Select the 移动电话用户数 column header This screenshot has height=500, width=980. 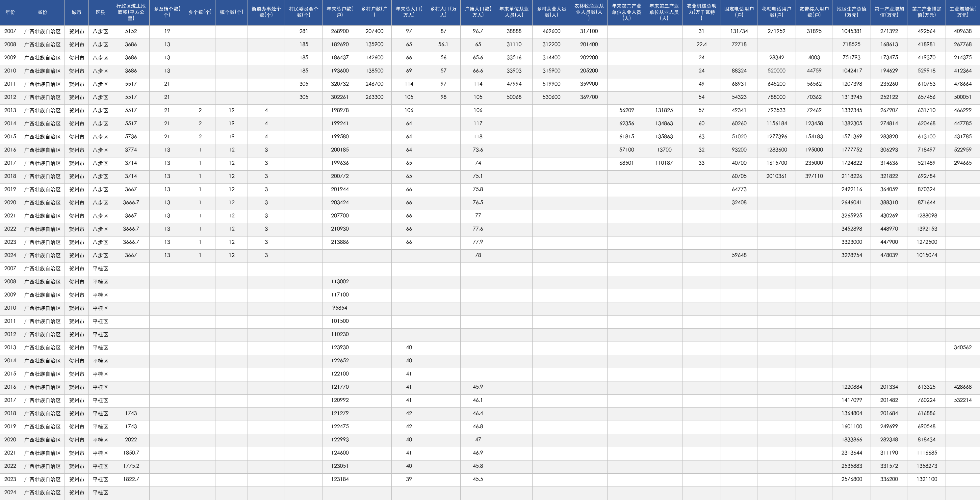coord(776,13)
